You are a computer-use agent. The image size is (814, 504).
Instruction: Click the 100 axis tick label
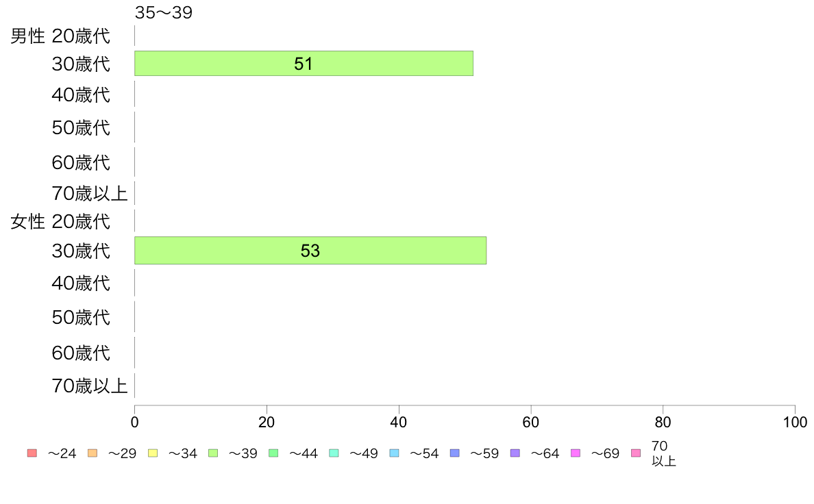795,422
